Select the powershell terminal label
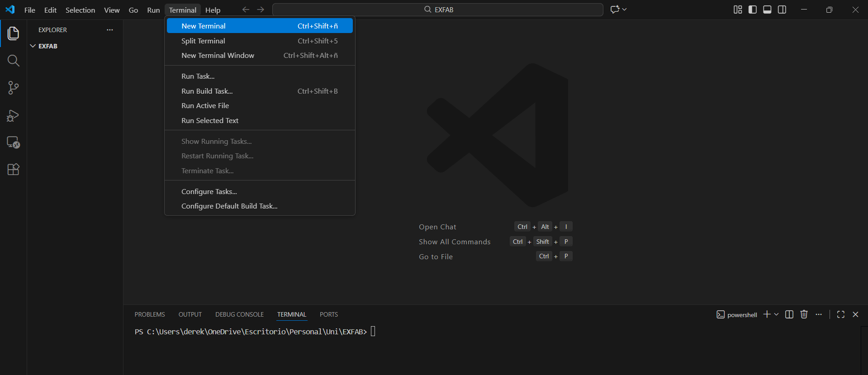 click(x=737, y=315)
